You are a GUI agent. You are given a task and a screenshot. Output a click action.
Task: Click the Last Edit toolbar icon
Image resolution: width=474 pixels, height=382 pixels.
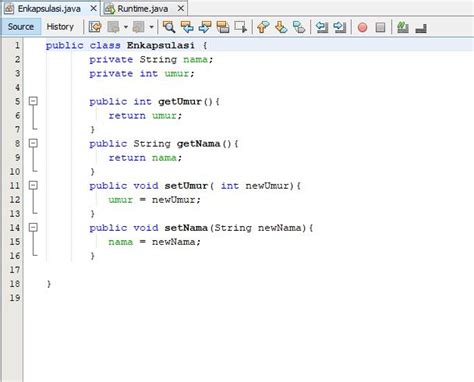click(95, 27)
